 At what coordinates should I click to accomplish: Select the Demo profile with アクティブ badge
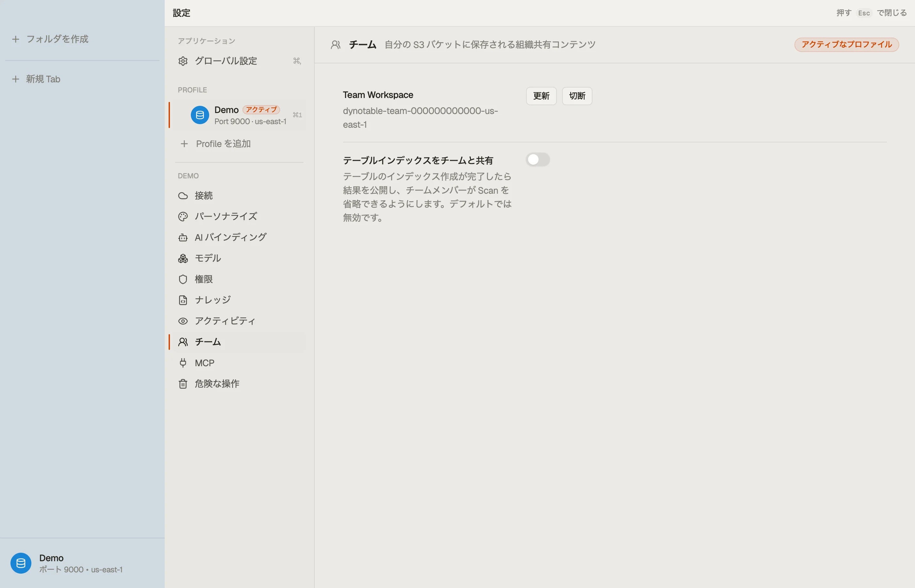point(239,115)
